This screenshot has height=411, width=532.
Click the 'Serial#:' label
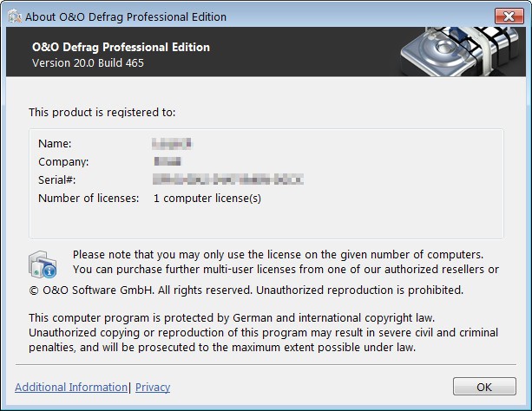pyautogui.click(x=57, y=179)
